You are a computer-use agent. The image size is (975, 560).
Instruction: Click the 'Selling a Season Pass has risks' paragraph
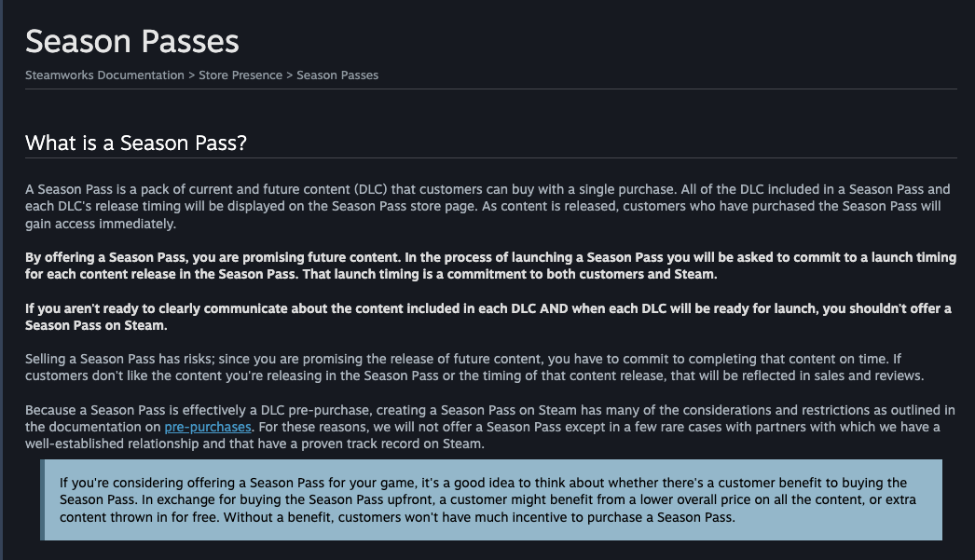474,367
